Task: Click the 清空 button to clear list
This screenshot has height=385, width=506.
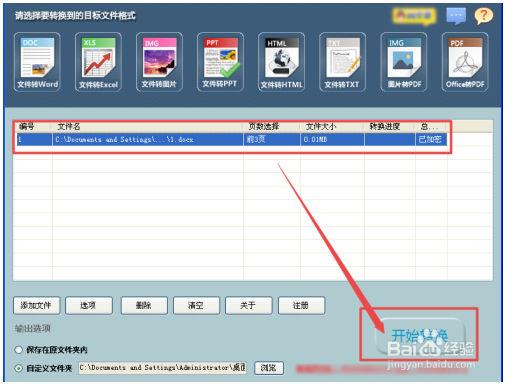Action: point(196,305)
